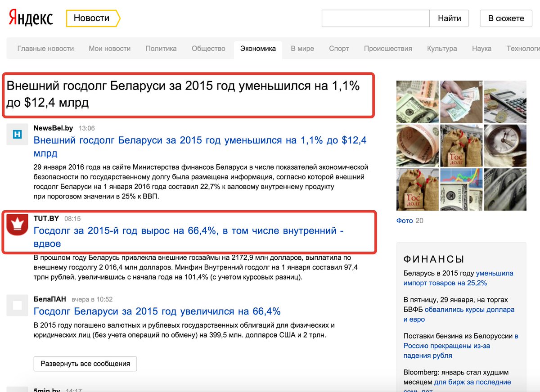
Task: Click the 13:06 timestamp of NewsBel.by
Action: 87,128
